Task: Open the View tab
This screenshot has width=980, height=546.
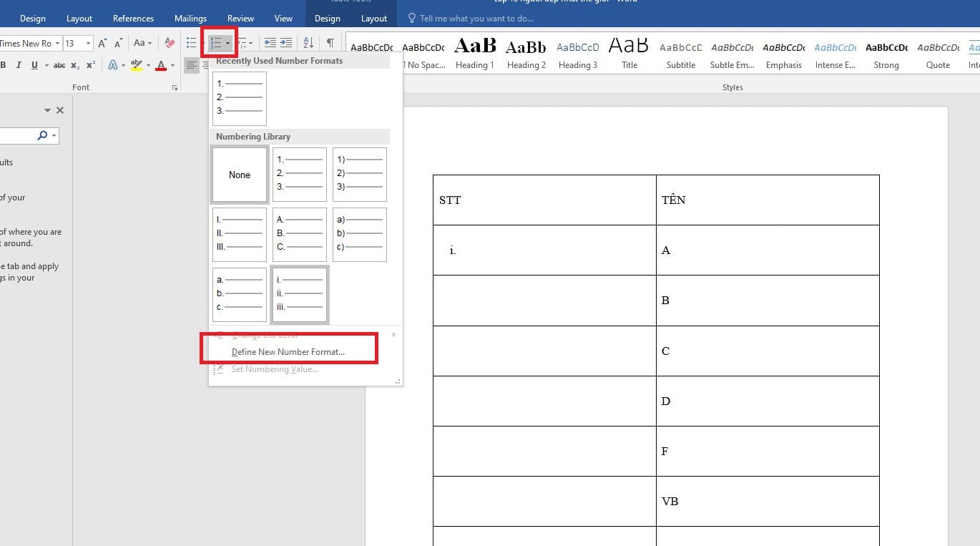Action: [x=283, y=19]
